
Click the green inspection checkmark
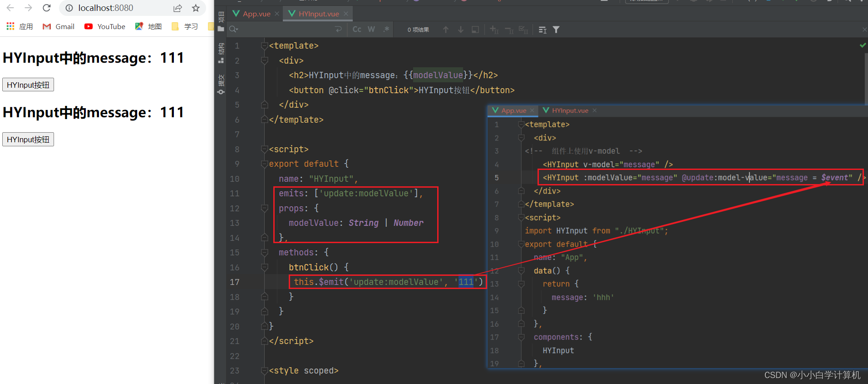coord(863,45)
